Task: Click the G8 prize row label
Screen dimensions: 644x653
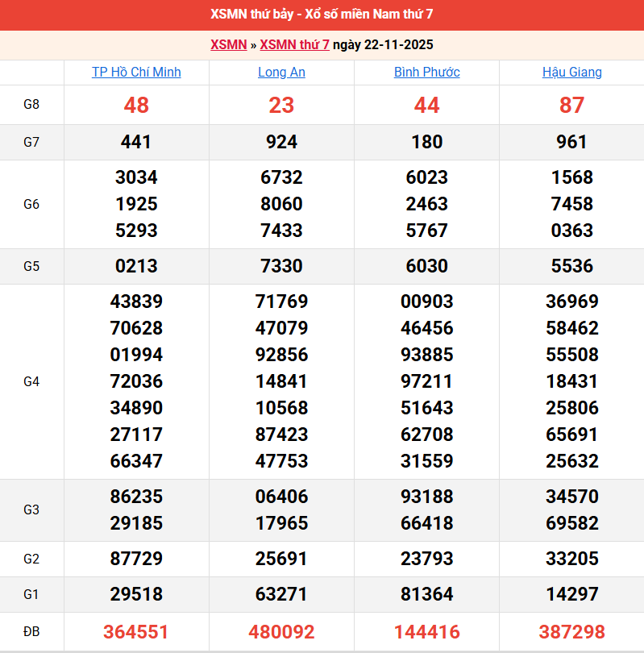Action: (31, 105)
